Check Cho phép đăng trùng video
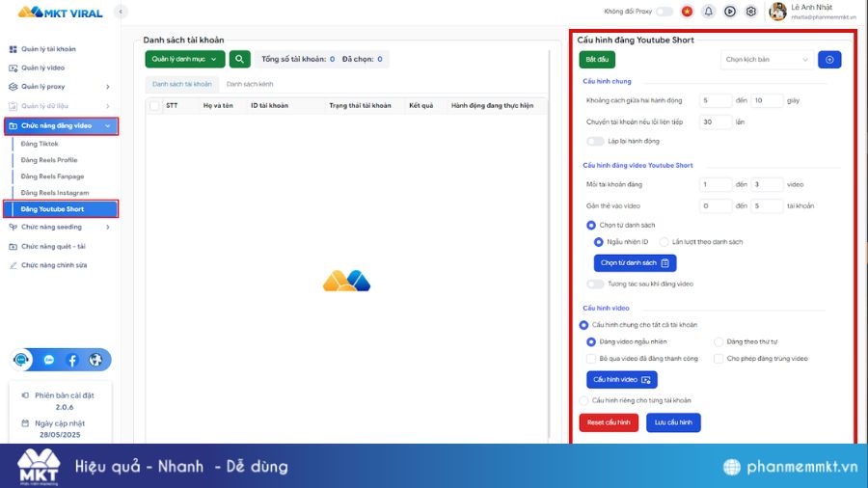868x488 pixels. 719,359
